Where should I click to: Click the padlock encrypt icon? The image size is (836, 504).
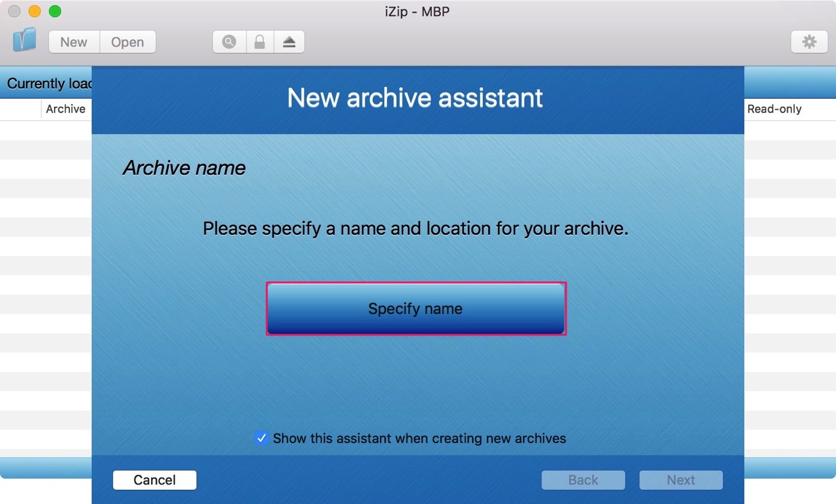pos(260,42)
